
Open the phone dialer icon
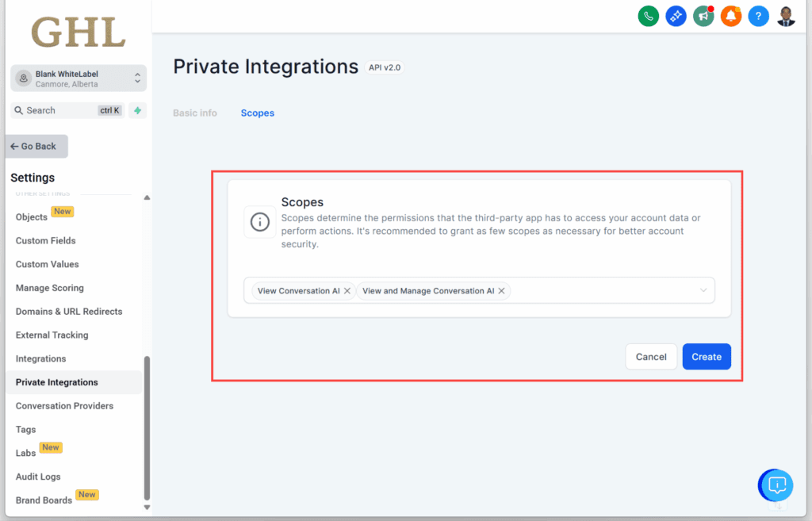648,16
